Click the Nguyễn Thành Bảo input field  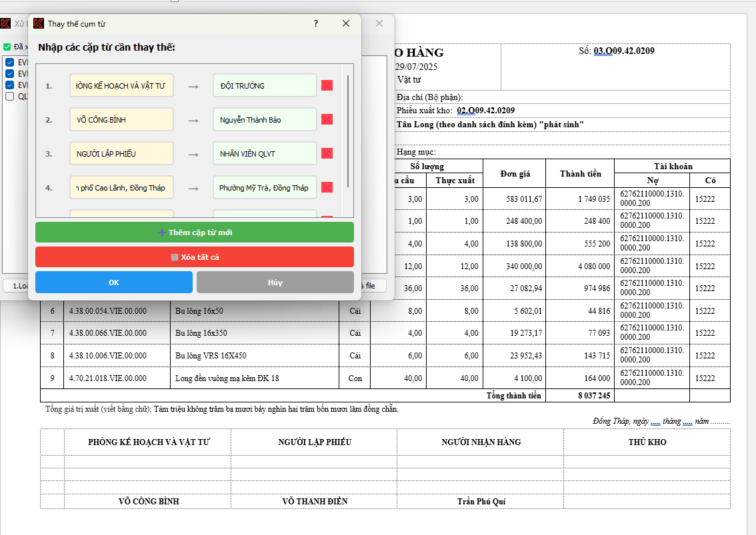[265, 120]
